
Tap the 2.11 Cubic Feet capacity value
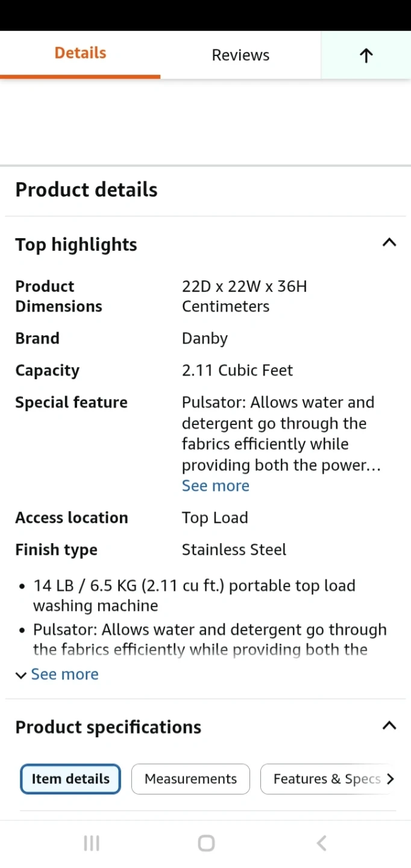click(237, 371)
